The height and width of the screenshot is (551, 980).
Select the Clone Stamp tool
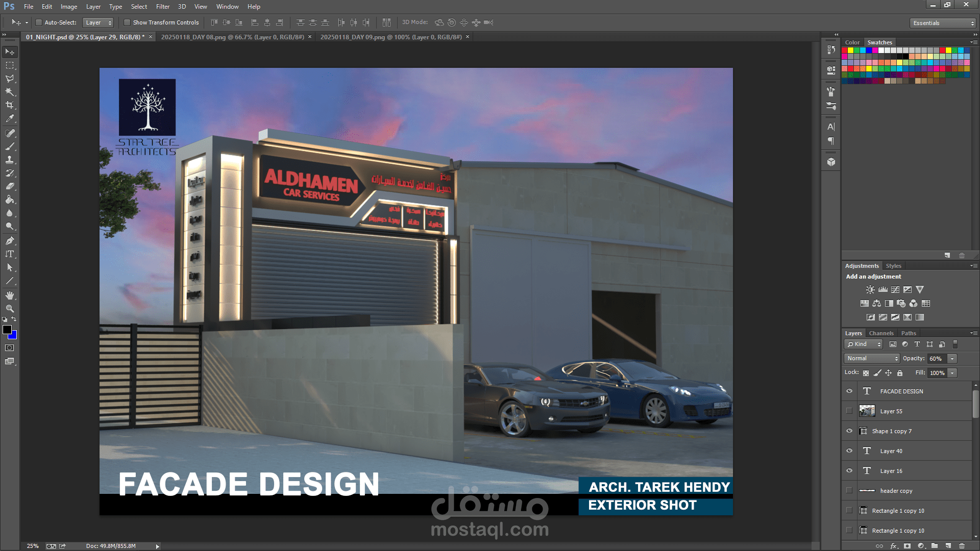(x=10, y=160)
